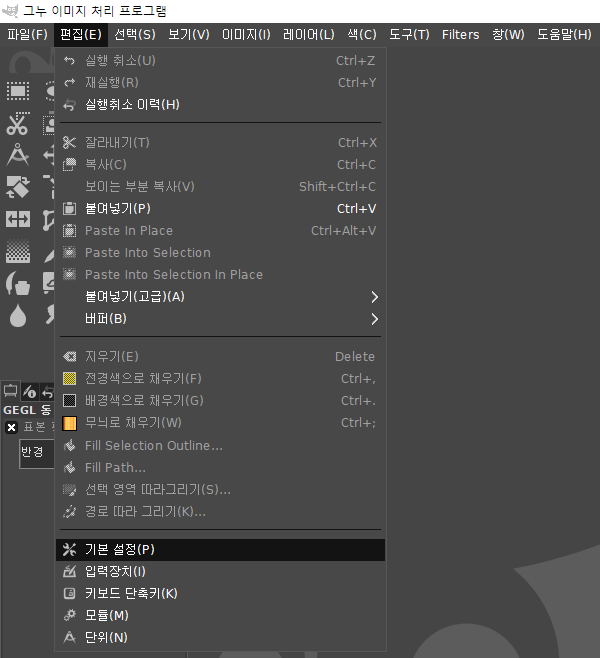The width and height of the screenshot is (600, 658).
Task: Expand the 붙여넣기(고급)(A) submenu
Action: pos(220,297)
